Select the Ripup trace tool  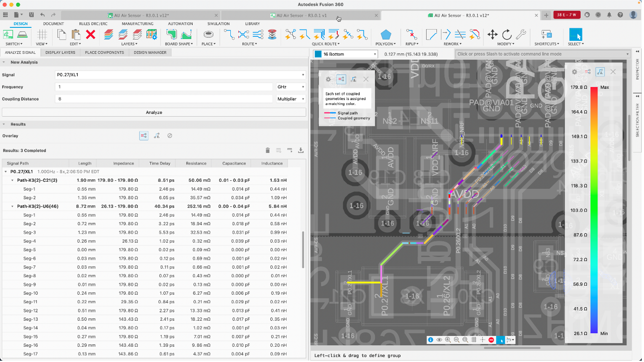411,34
